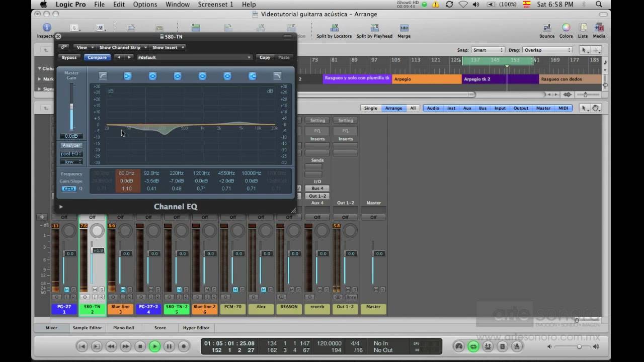
Task: Toggle the Compare button in Channel EQ
Action: coord(97,57)
